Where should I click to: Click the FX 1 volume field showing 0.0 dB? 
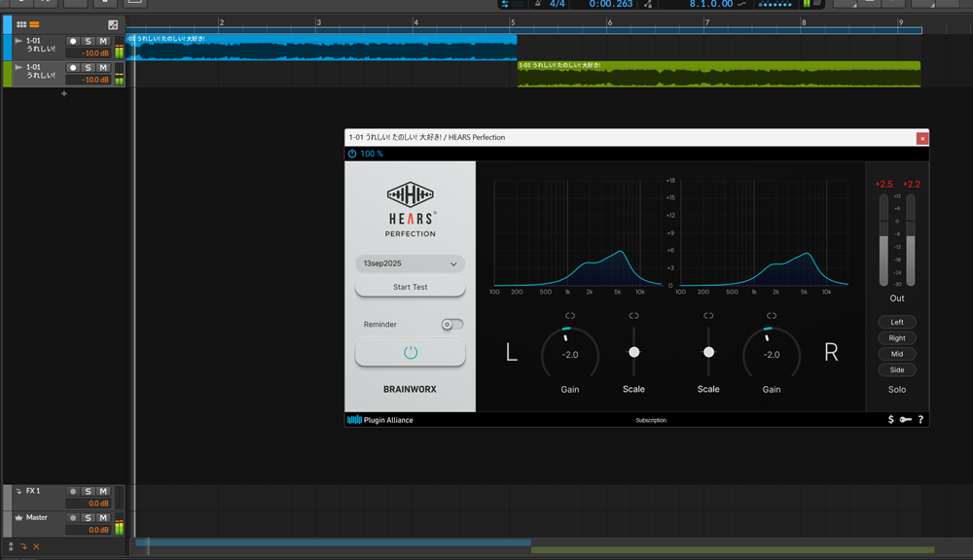pyautogui.click(x=89, y=504)
